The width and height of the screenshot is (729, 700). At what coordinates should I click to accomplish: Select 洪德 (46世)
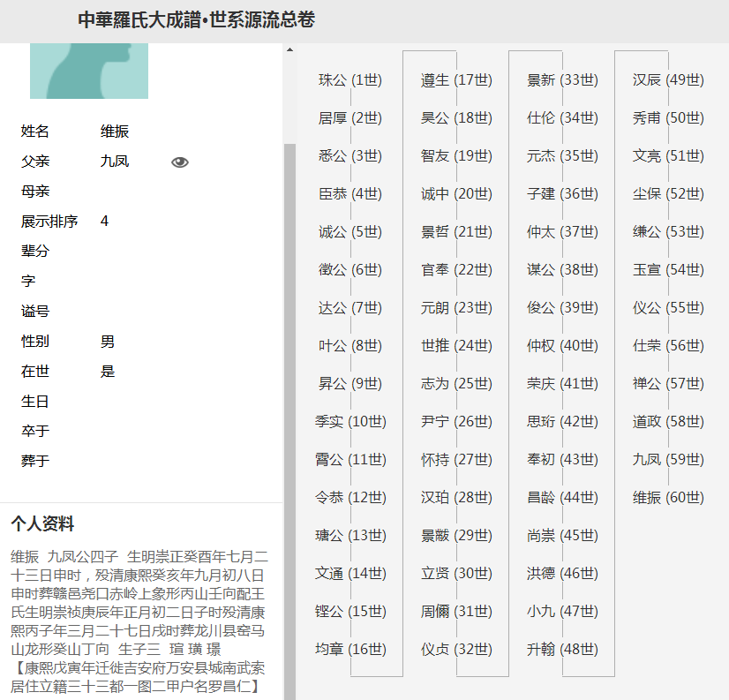[x=562, y=574]
